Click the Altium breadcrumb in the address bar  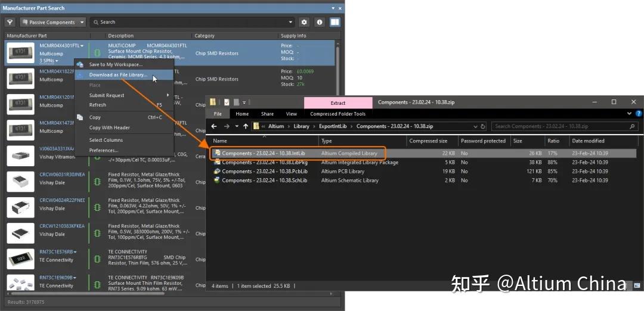[276, 126]
